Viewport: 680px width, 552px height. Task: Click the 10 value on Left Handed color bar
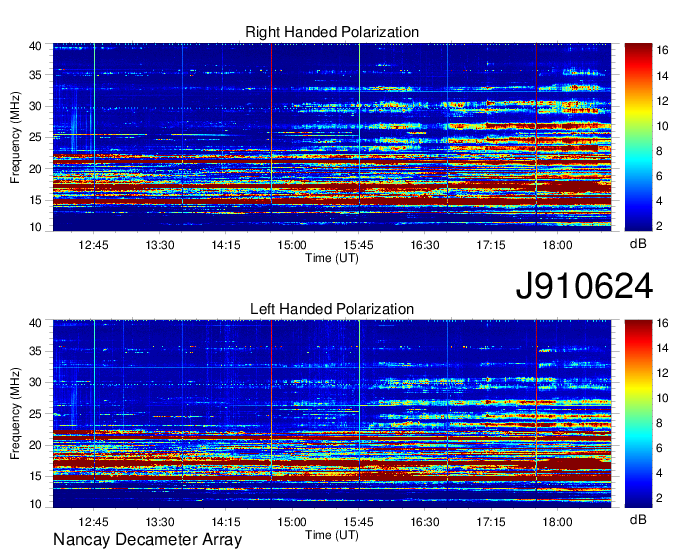tap(662, 398)
